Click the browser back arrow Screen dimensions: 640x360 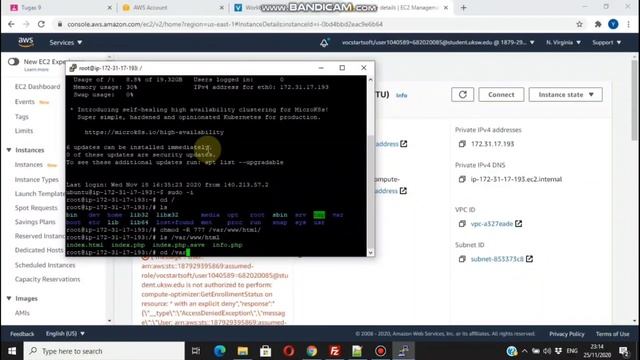click(x=11, y=24)
